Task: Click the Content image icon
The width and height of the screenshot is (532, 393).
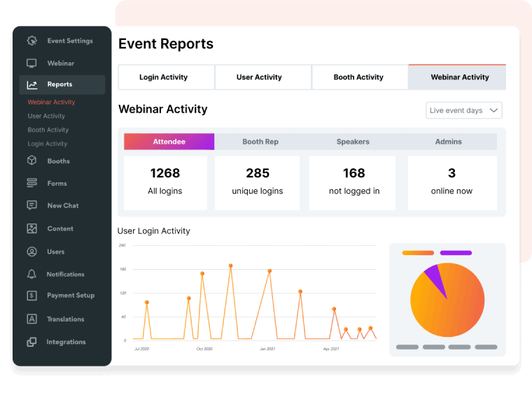Action: (31, 228)
